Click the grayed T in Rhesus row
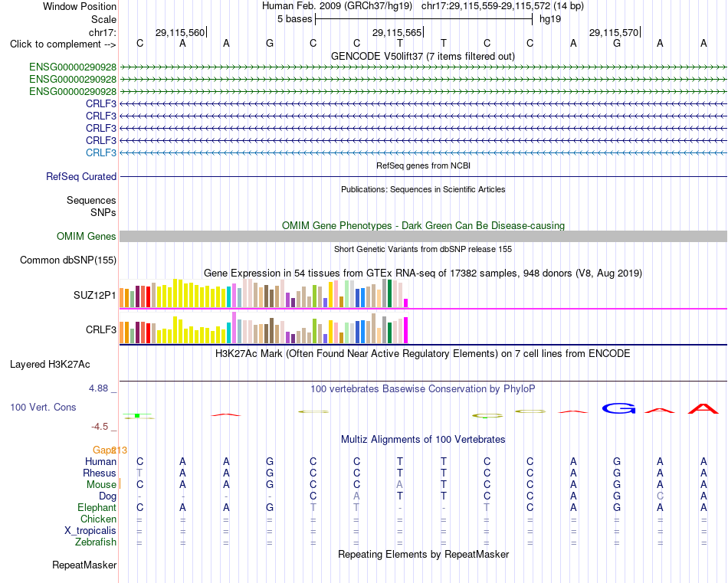The width and height of the screenshot is (728, 583). (x=139, y=473)
